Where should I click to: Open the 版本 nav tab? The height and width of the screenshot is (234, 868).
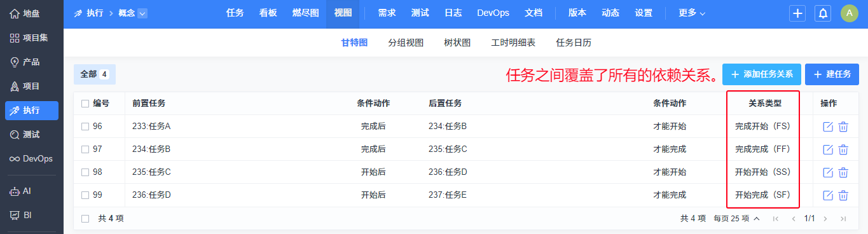coord(577,13)
